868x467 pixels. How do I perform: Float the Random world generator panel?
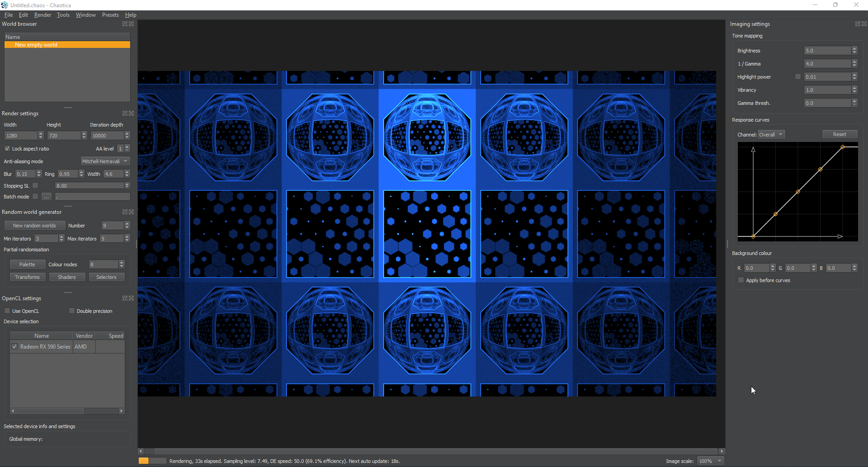125,212
